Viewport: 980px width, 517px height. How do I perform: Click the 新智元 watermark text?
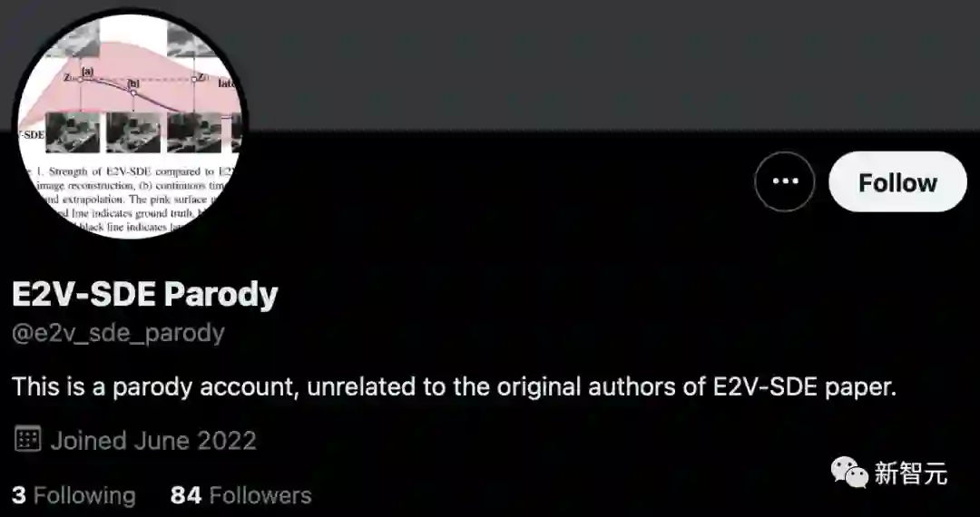[911, 473]
